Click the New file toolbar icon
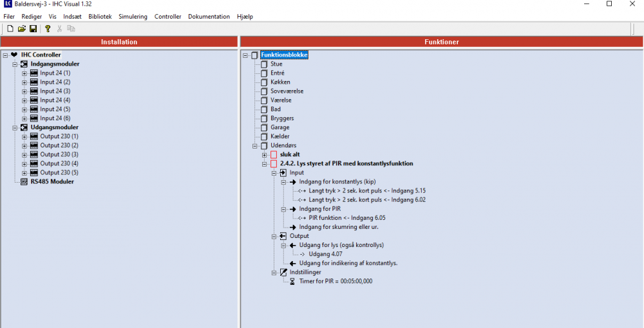The width and height of the screenshot is (644, 328). [x=10, y=28]
